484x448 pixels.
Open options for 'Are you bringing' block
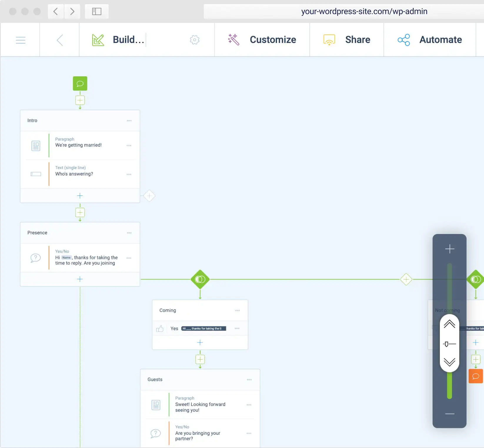249,433
